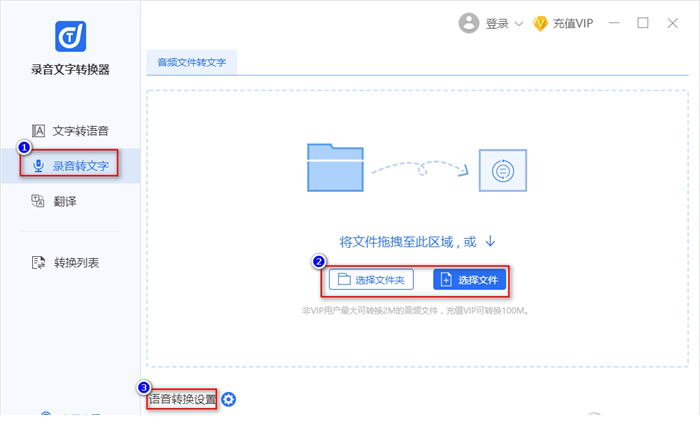Screen dimensions: 700x431
Task: Close the application window
Action: 673,23
